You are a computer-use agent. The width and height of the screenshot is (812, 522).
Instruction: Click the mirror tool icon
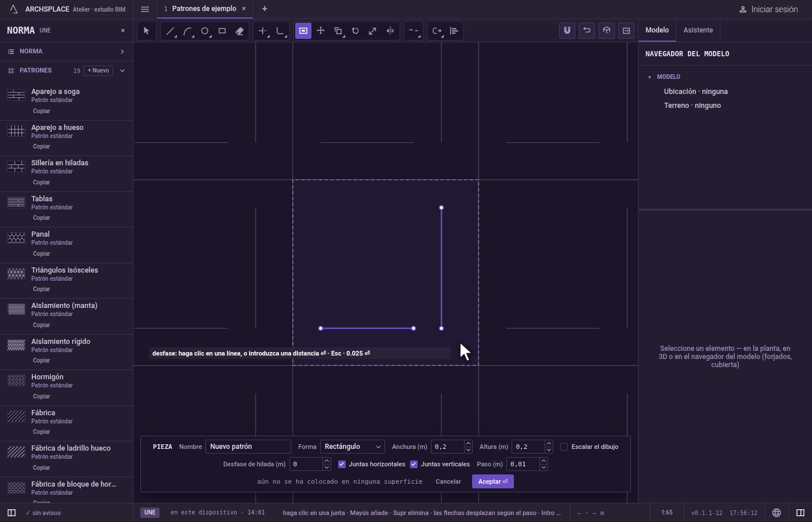click(390, 31)
